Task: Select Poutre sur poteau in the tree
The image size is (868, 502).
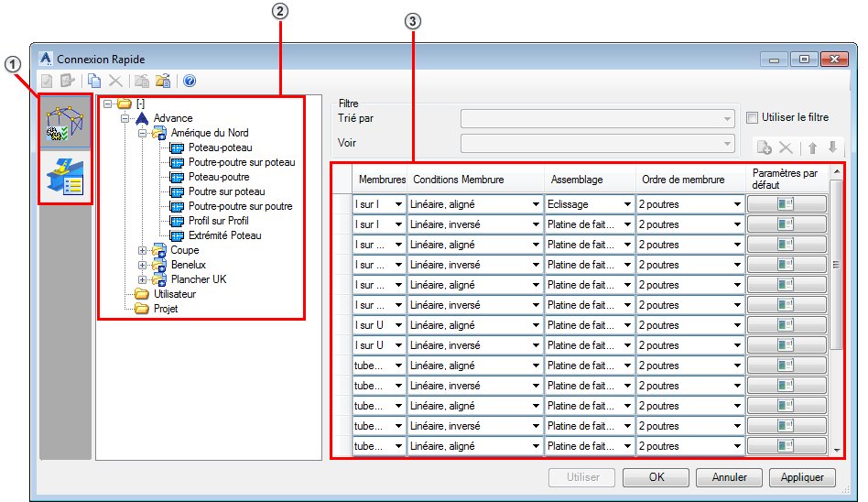Action: (x=226, y=191)
